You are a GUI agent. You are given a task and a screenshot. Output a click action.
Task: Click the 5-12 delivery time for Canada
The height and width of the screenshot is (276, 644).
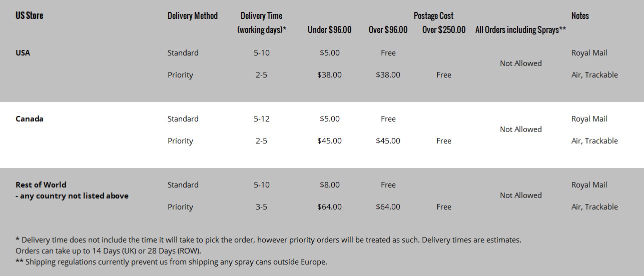click(x=261, y=118)
